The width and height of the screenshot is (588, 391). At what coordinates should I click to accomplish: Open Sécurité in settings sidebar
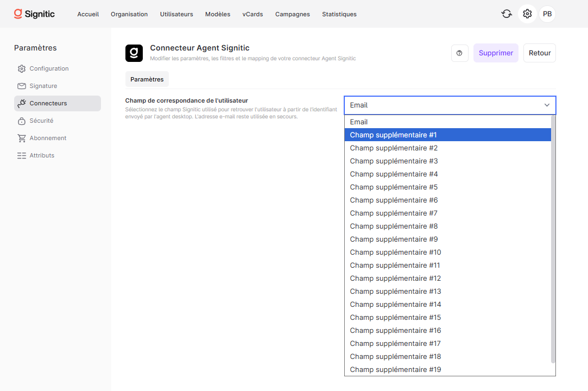58,121
